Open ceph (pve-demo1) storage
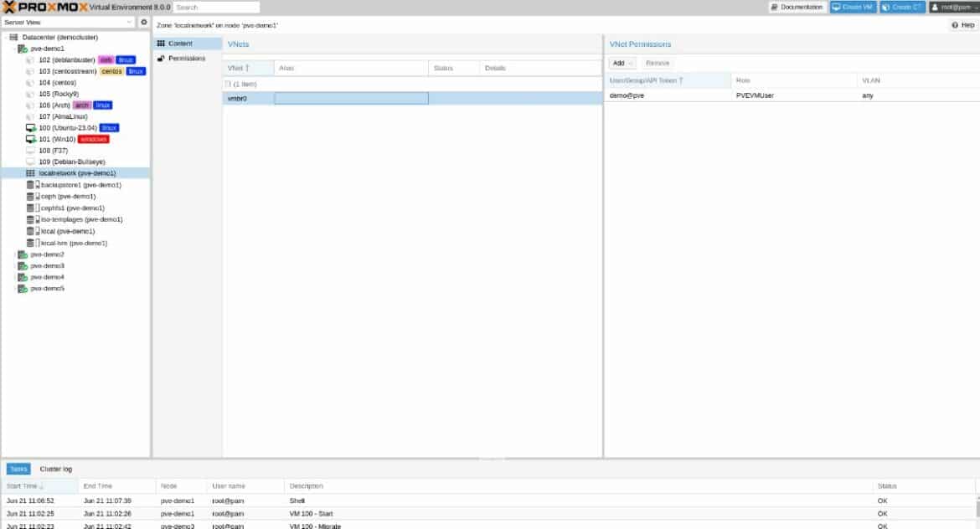Image resolution: width=980 pixels, height=529 pixels. click(x=68, y=196)
